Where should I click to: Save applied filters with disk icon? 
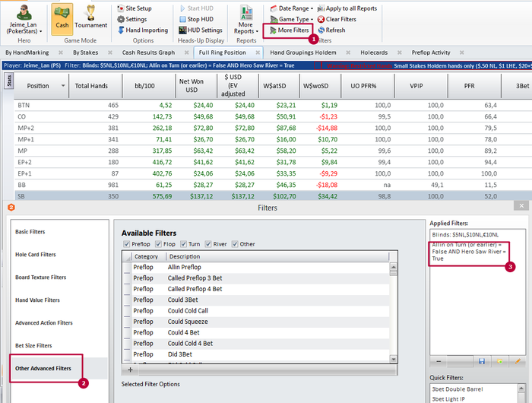[482, 362]
